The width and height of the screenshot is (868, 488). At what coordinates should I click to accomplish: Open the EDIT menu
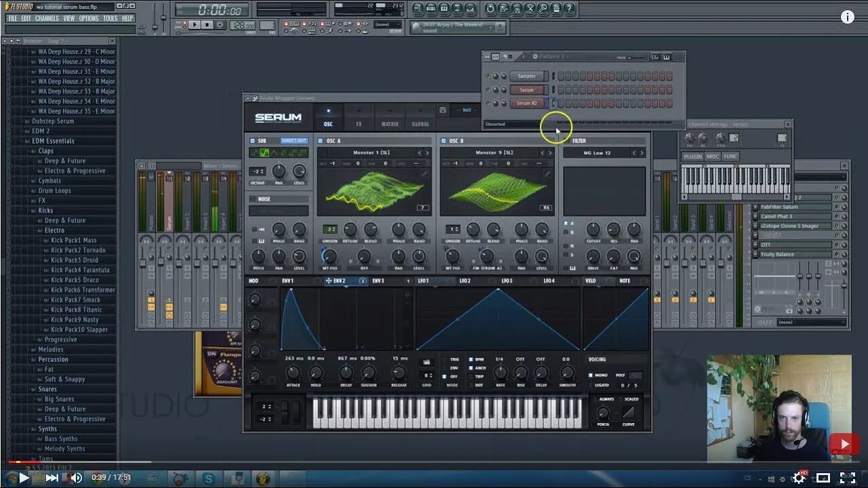coord(26,18)
